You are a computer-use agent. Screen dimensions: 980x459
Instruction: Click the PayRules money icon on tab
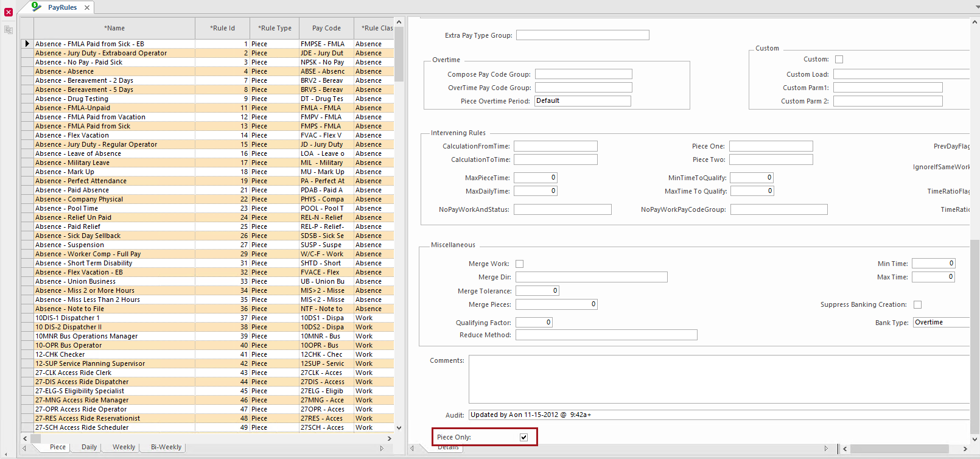(x=37, y=7)
